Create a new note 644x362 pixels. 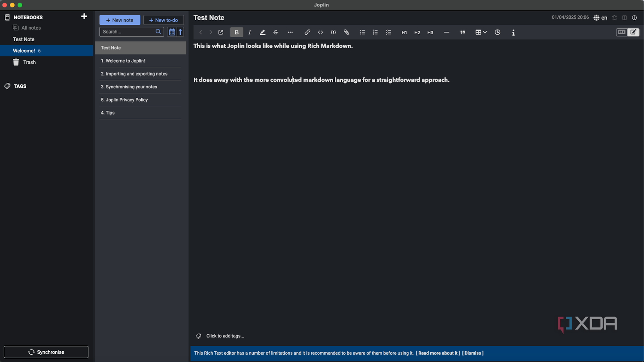coord(120,20)
